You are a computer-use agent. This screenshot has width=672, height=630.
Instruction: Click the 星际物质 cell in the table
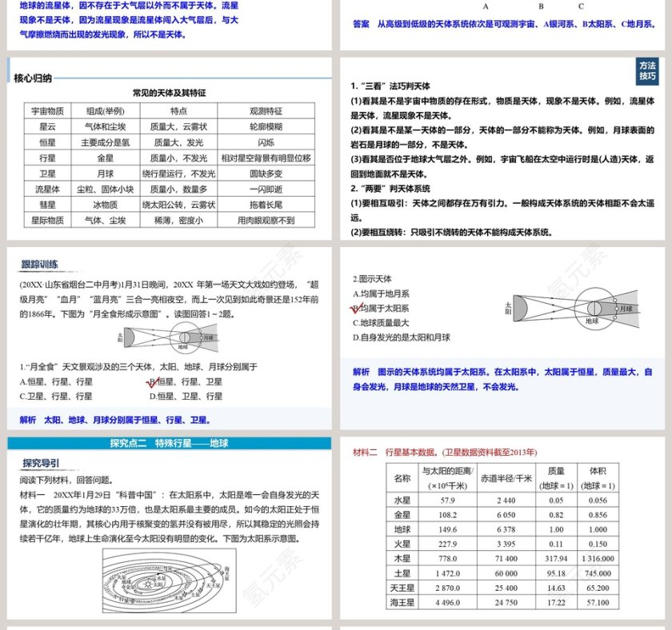point(46,220)
